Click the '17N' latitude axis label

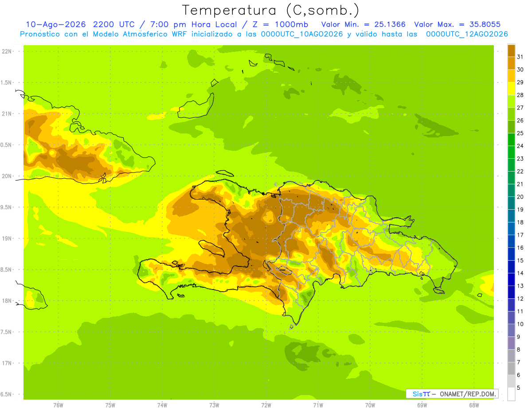click(x=7, y=364)
